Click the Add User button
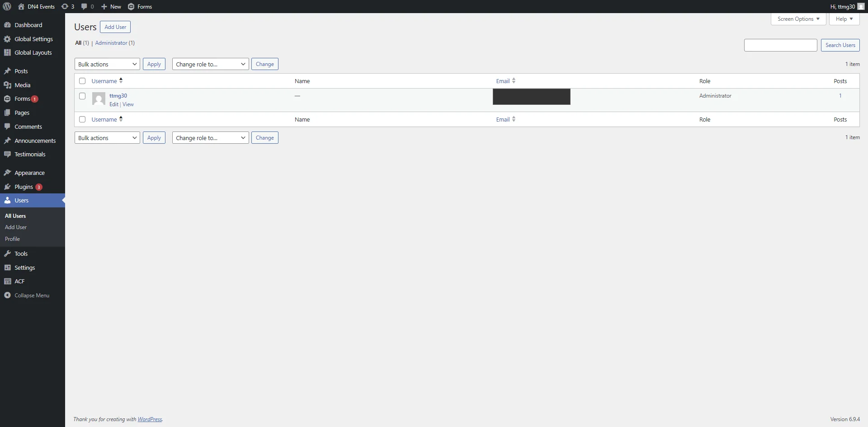Image resolution: width=868 pixels, height=427 pixels. 115,27
